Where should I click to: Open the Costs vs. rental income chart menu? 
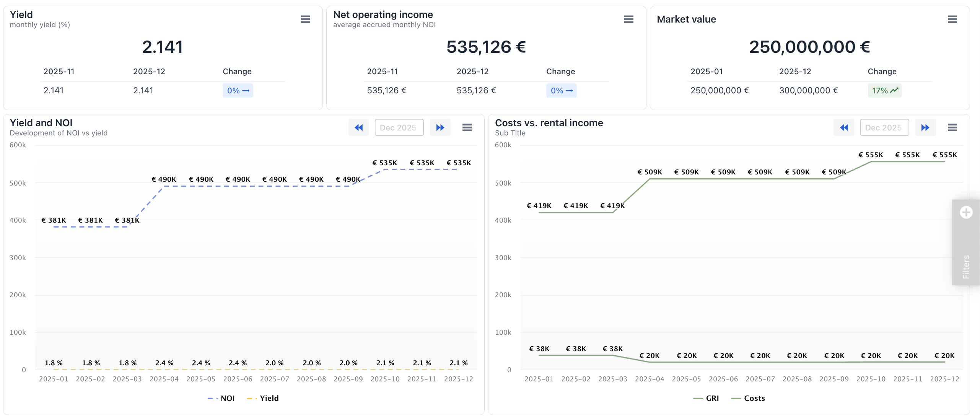tap(952, 127)
